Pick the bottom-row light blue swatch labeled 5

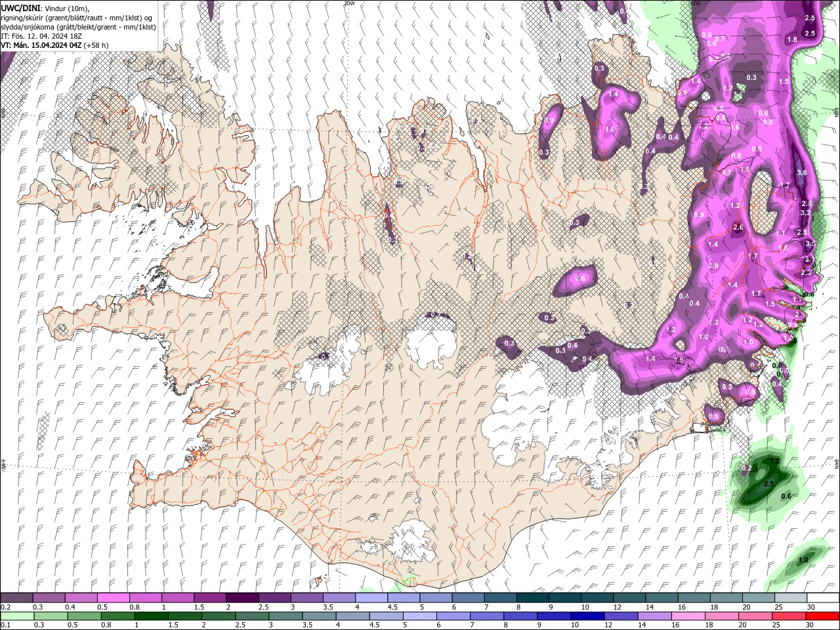[x=419, y=616]
